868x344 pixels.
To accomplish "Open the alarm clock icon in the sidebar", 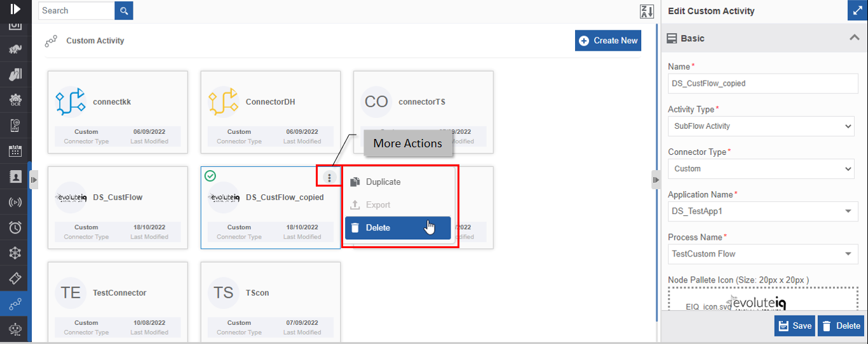I will point(15,227).
